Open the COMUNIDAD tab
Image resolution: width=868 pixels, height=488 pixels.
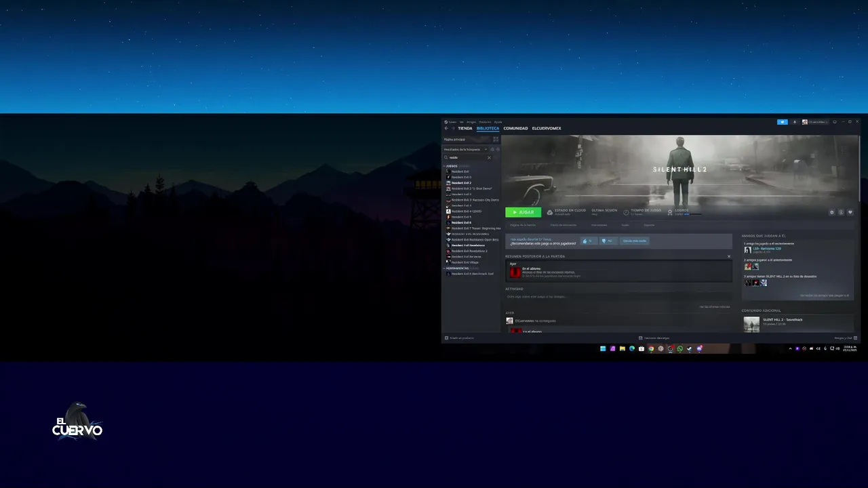(x=515, y=128)
